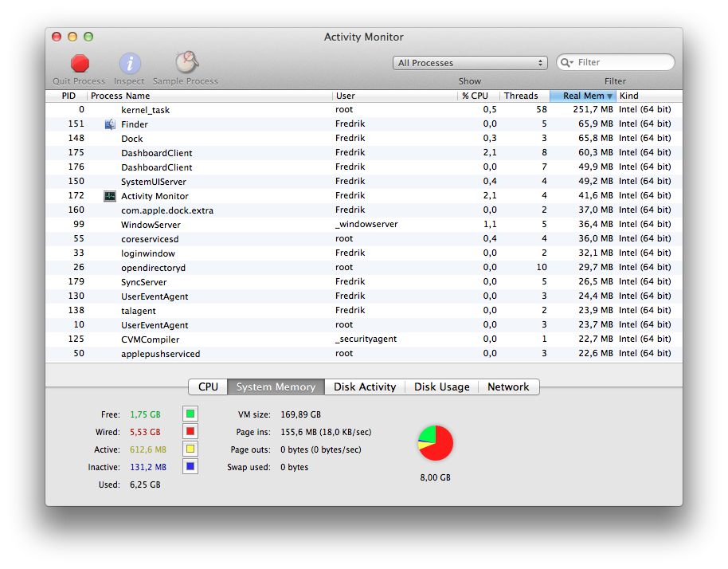Close the Activity Monitor window
The image size is (728, 569).
57,37
